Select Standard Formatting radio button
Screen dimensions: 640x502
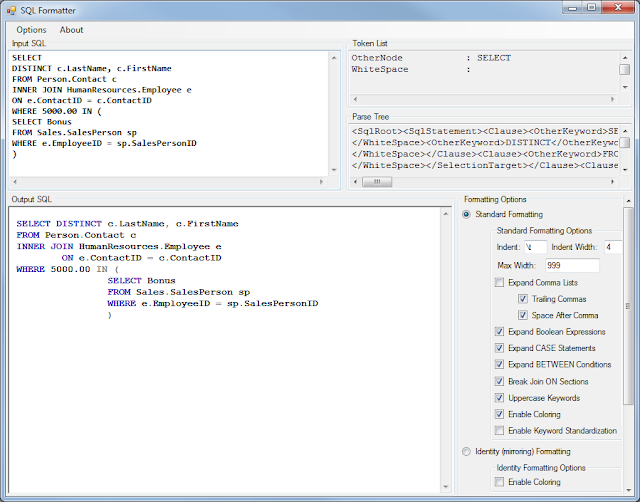tap(466, 215)
